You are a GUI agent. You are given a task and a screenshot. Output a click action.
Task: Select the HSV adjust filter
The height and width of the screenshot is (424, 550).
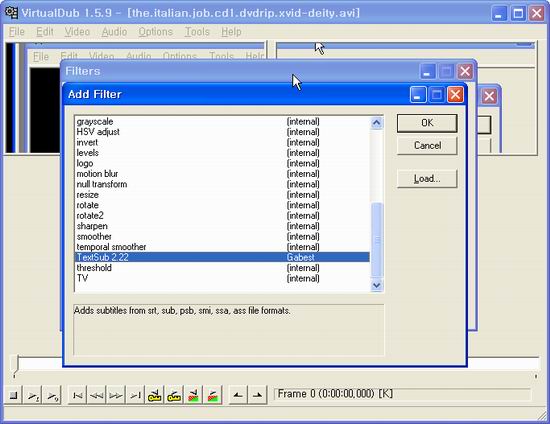[x=222, y=132]
